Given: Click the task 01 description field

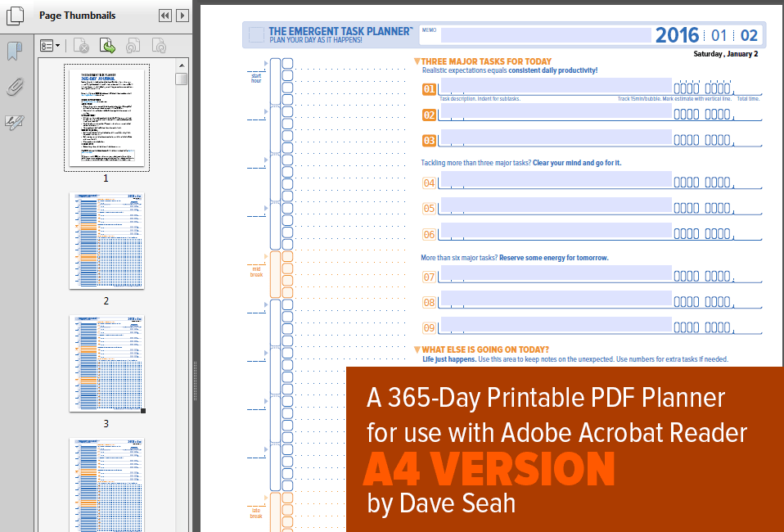Looking at the screenshot, I should (x=556, y=85).
